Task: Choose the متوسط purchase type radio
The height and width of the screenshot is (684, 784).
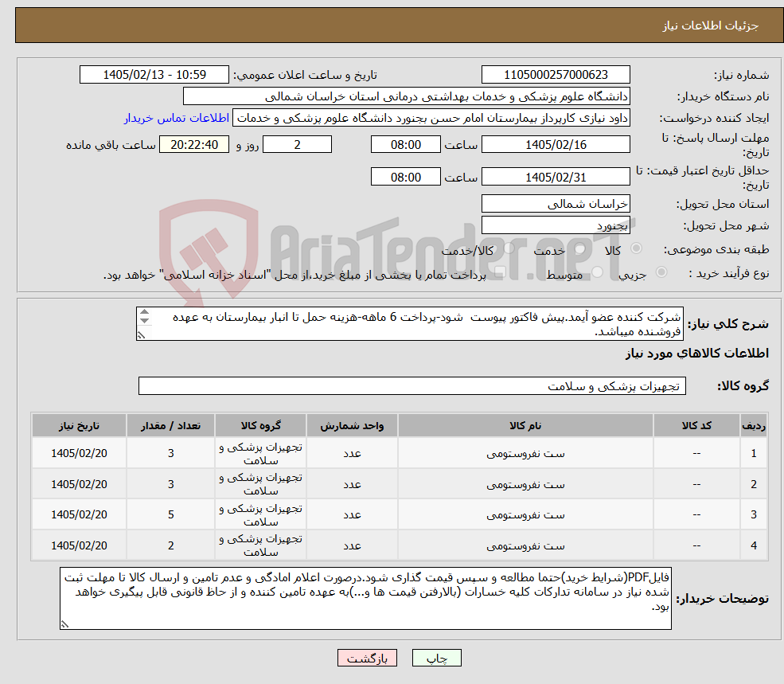Action: click(598, 272)
